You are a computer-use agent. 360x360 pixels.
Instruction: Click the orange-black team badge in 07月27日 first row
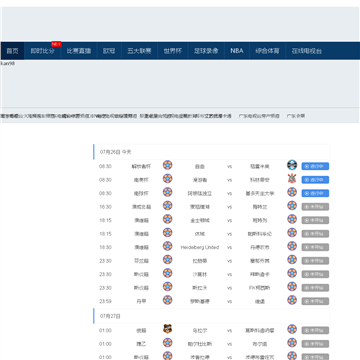point(167,329)
